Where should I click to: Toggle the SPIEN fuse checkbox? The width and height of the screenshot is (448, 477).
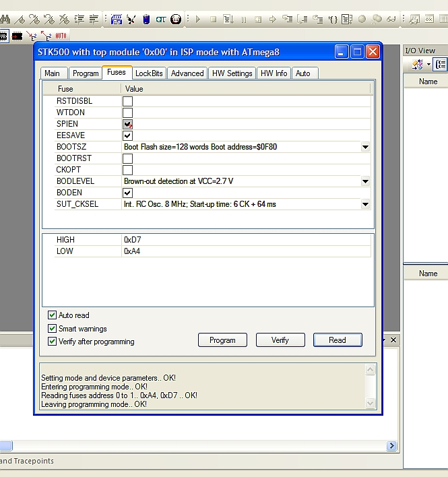[127, 124]
